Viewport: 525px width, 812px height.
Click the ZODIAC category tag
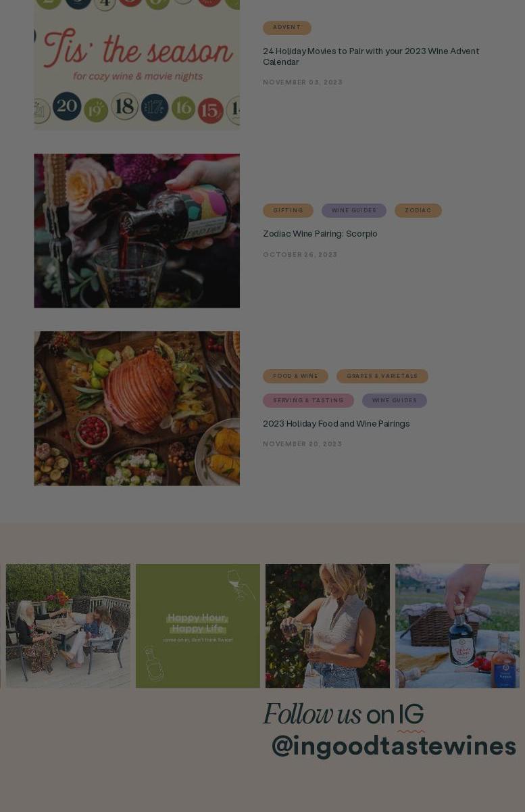[418, 210]
